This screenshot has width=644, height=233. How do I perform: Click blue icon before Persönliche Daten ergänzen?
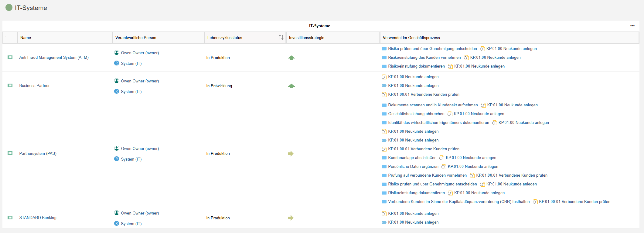[x=384, y=167]
